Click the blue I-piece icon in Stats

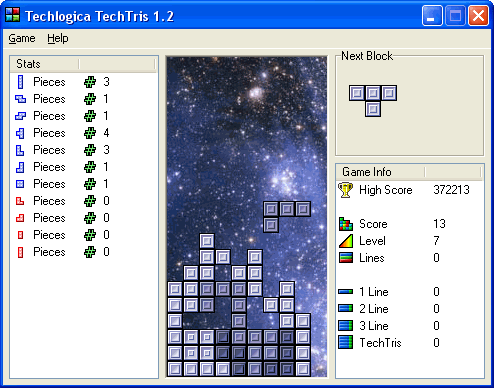tap(20, 82)
